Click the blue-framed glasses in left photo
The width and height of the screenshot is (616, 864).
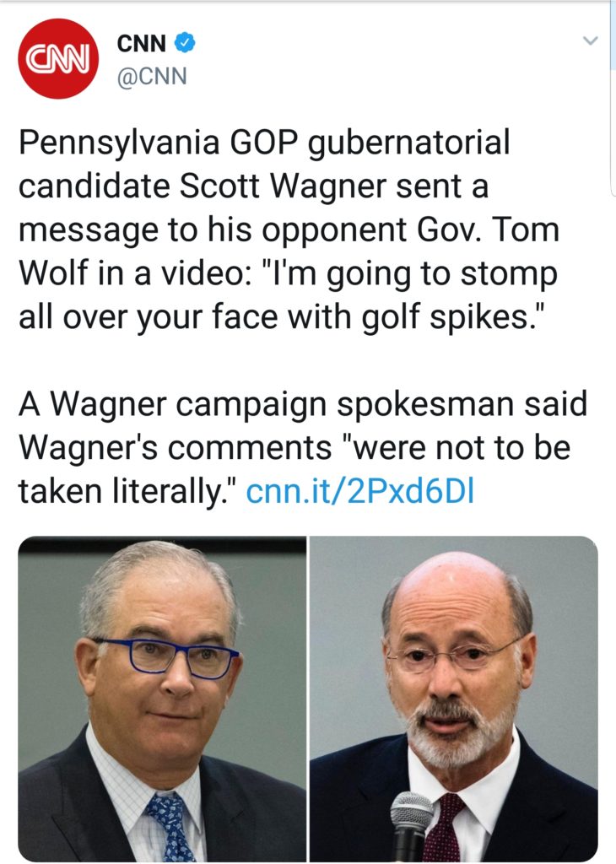pos(165,656)
